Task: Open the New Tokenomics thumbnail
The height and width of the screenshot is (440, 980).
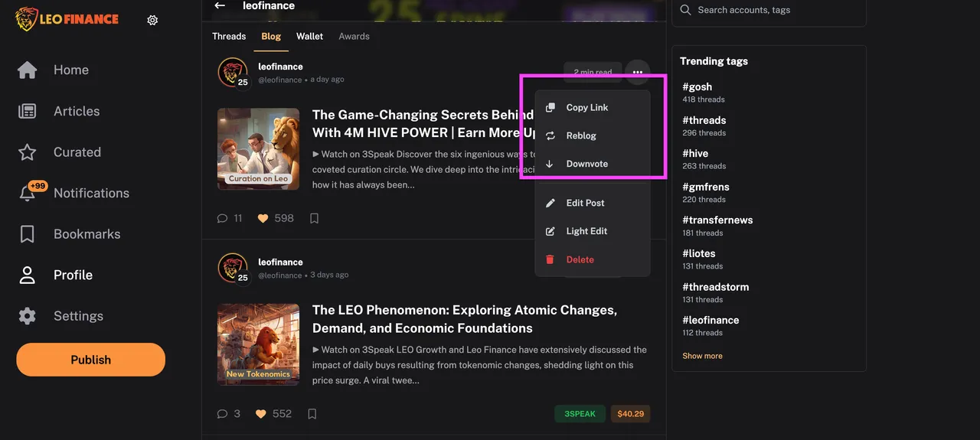Action: [x=258, y=344]
